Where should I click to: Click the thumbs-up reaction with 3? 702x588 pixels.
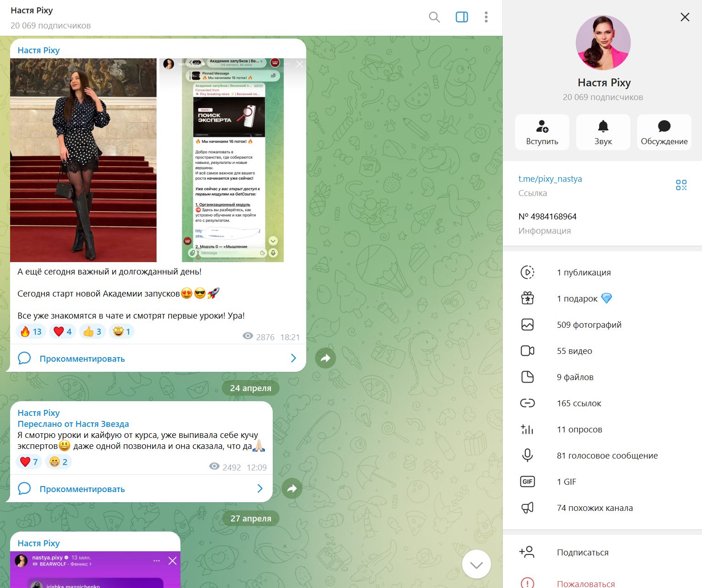92,331
